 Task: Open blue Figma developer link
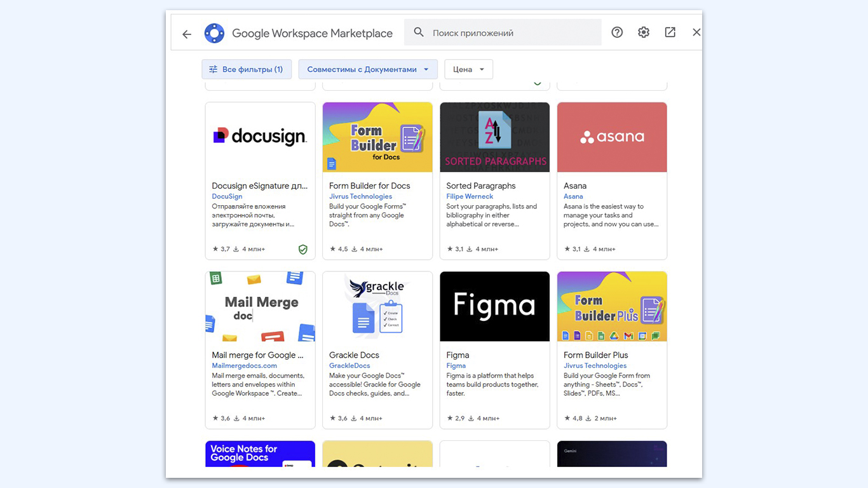tap(456, 365)
